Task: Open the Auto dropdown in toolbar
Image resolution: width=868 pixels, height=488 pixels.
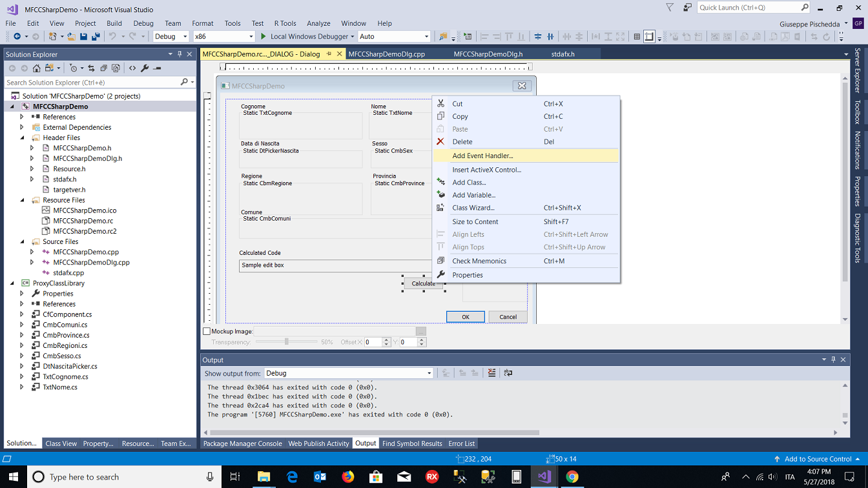Action: [x=394, y=37]
